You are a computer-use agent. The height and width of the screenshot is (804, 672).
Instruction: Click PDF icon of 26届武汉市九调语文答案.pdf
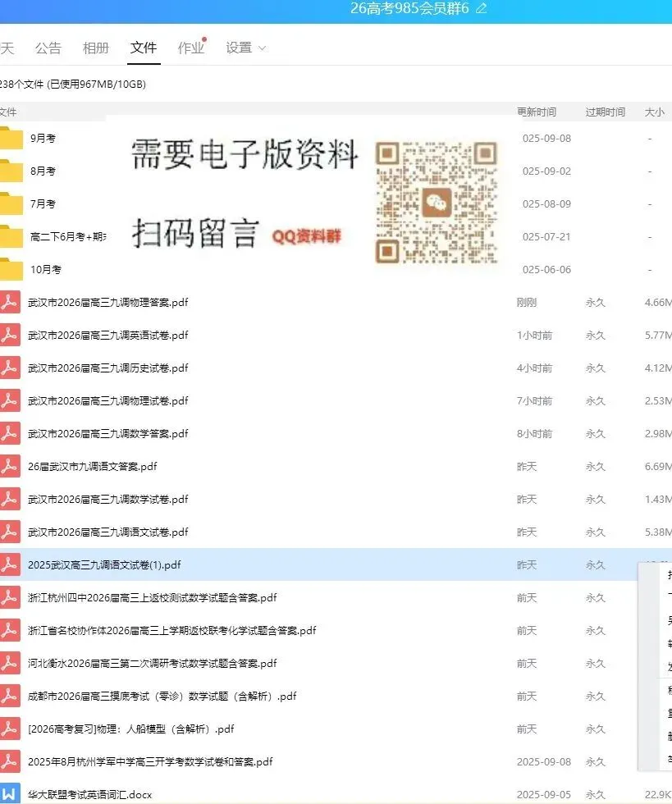pos(10,466)
